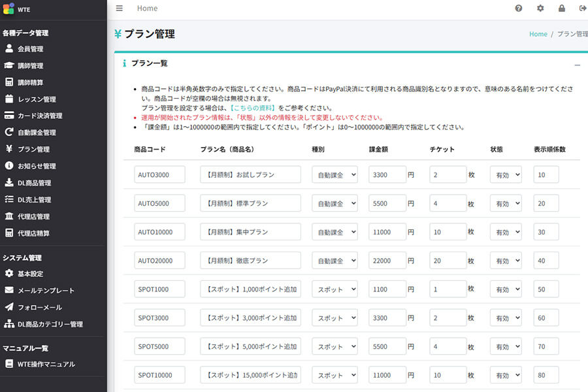Click the 代理店管理 bank icon
Image resolution: width=588 pixels, height=392 pixels.
click(9, 216)
